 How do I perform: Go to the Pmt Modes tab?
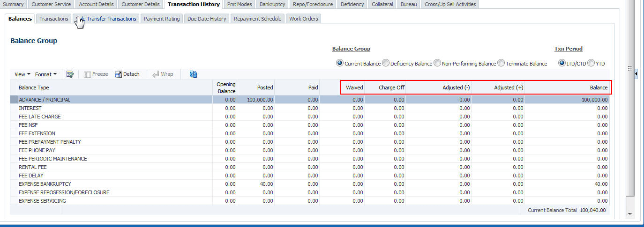click(x=240, y=4)
